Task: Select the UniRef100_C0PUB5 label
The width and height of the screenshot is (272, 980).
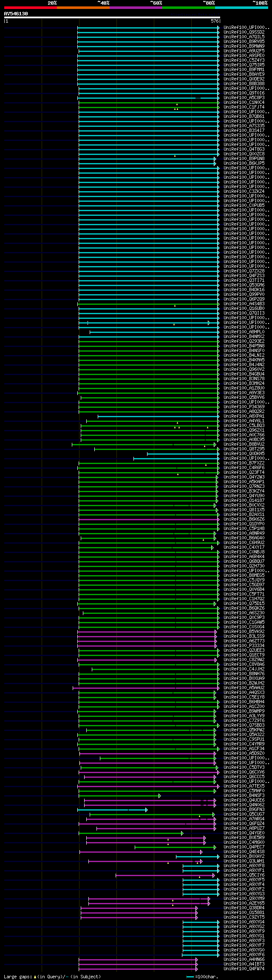Action: 244,205
